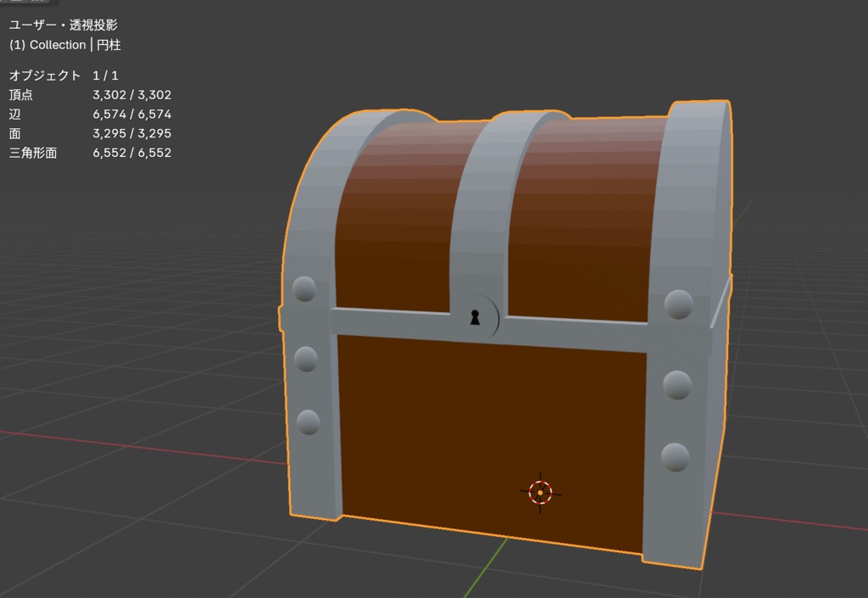Click the '三角形面 6,552 / 6,552' triangle count

pyautogui.click(x=90, y=153)
